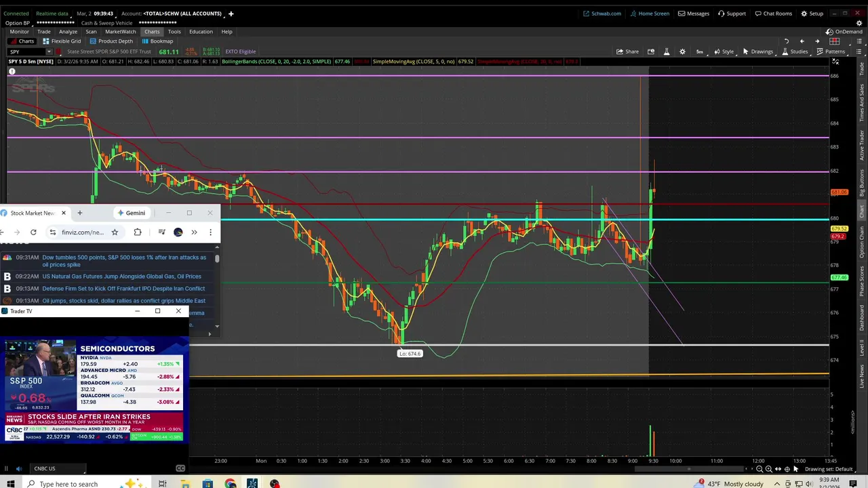Open the Edit Studies flask icon
This screenshot has width=868, height=488.
[x=666, y=52]
